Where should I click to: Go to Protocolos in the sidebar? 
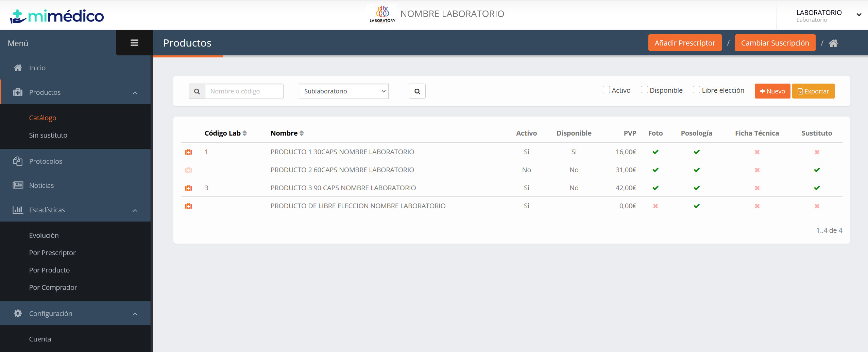[46, 161]
